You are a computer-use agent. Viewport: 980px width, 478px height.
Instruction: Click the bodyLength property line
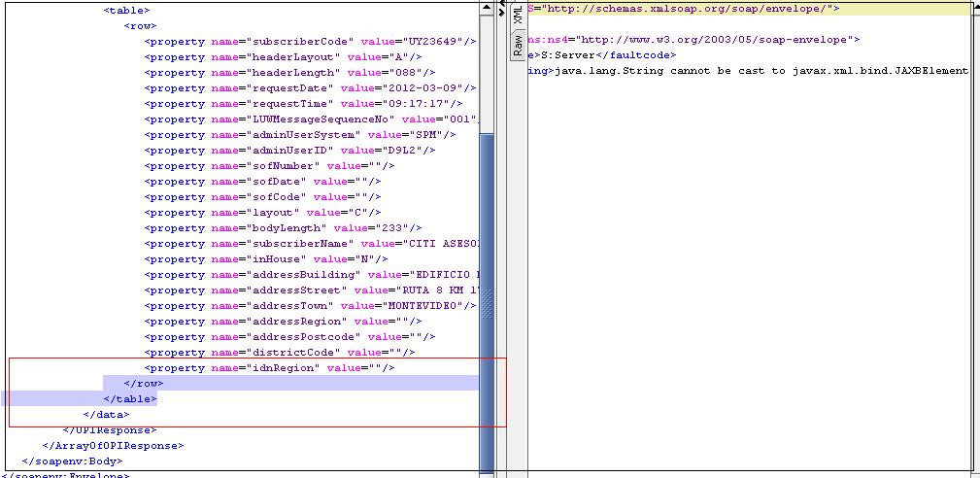pos(284,228)
